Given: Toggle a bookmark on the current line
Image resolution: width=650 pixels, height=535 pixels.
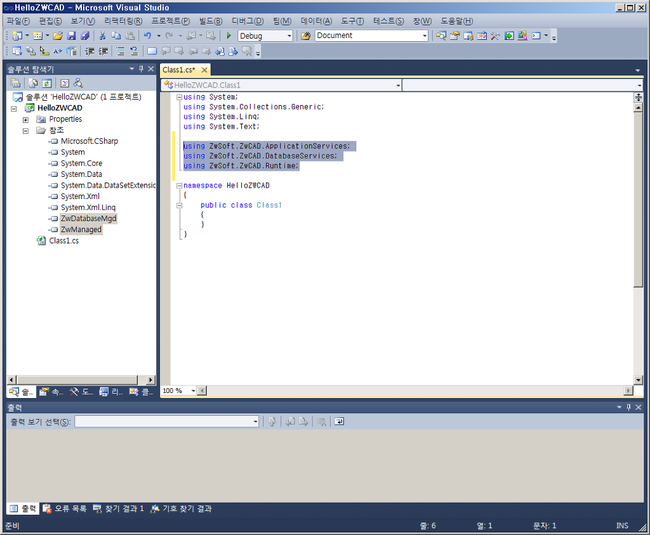Looking at the screenshot, I should click(x=152, y=51).
